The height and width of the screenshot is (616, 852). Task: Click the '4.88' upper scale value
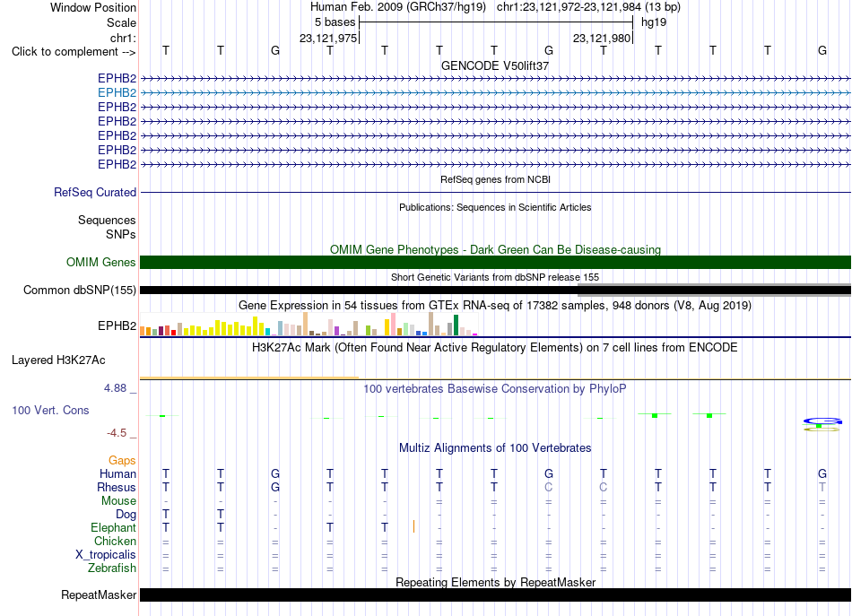pyautogui.click(x=115, y=388)
